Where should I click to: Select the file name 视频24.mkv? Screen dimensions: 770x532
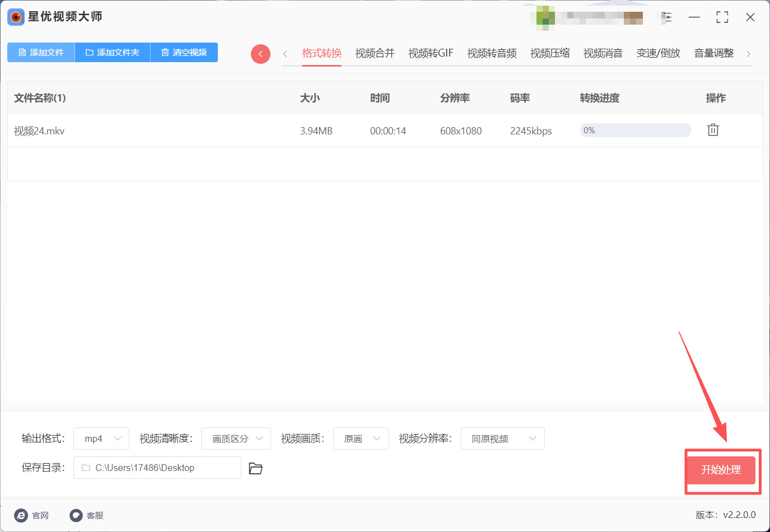click(x=39, y=131)
